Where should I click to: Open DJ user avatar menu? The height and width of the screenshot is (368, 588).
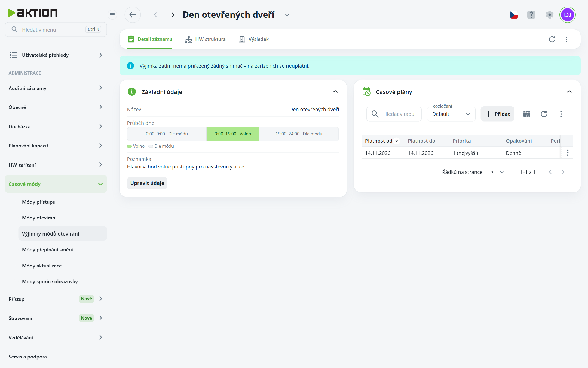[568, 15]
